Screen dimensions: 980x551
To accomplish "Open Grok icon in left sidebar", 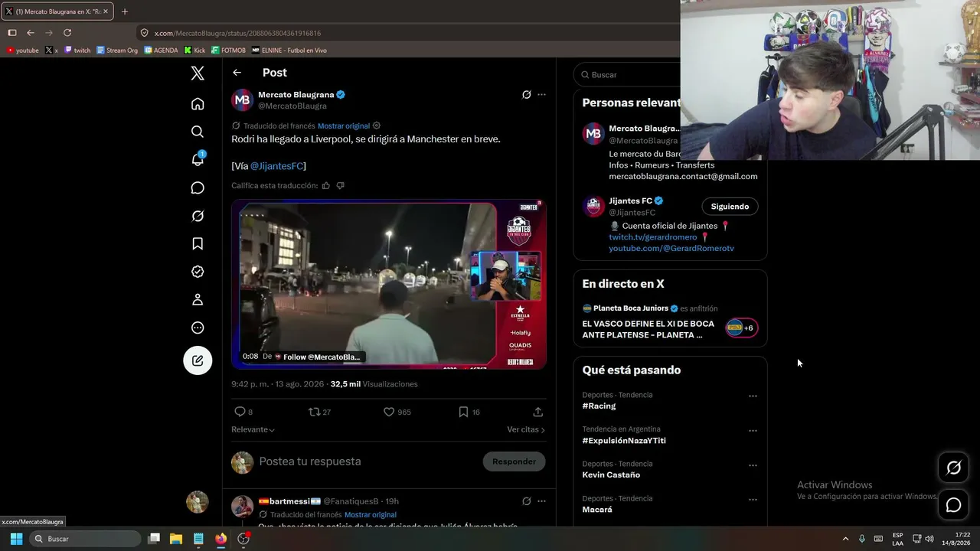I will 198,216.
